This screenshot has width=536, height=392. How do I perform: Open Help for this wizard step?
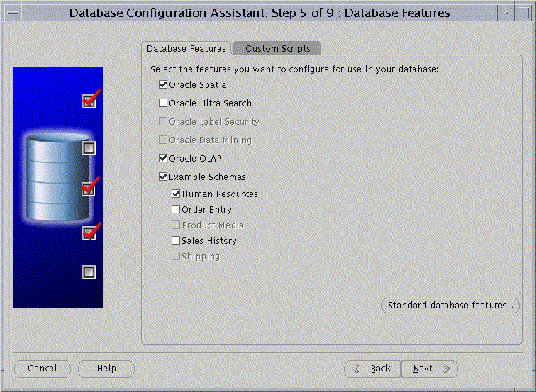tap(106, 369)
